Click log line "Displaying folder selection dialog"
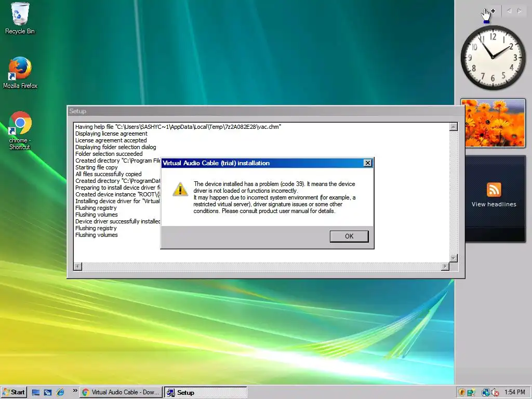 tap(116, 147)
